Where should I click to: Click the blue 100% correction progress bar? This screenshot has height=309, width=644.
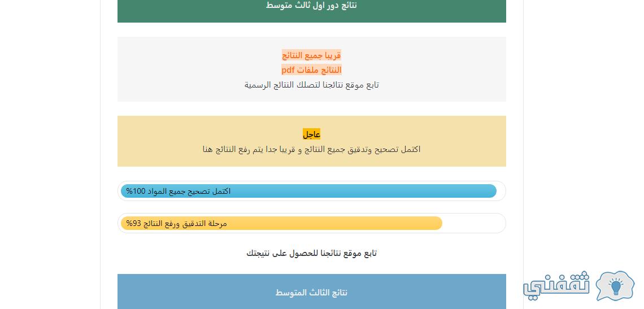(308, 191)
